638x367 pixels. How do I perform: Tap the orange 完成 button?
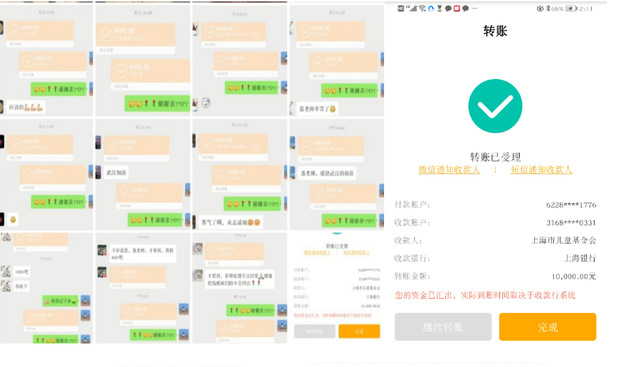coord(547,327)
